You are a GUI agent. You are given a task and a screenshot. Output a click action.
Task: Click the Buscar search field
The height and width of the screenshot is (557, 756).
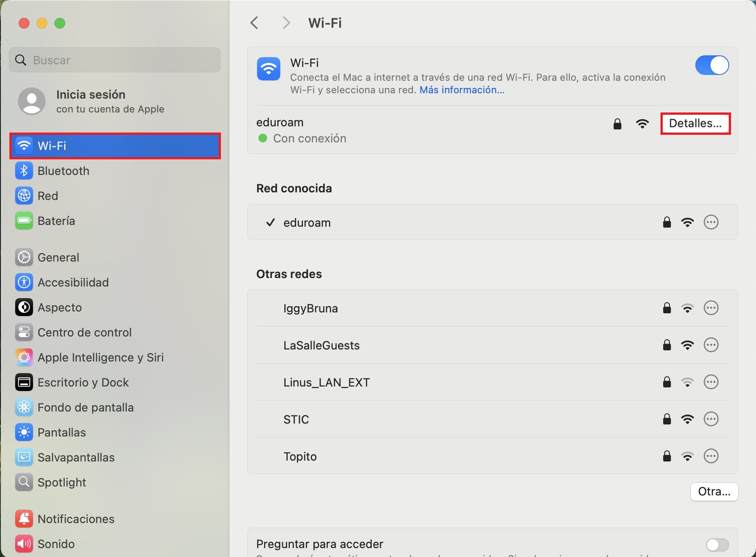point(115,60)
